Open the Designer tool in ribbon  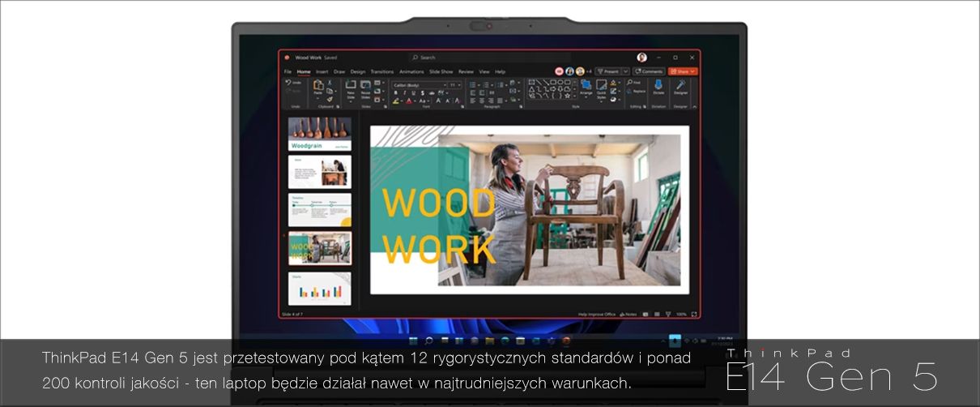tap(681, 86)
